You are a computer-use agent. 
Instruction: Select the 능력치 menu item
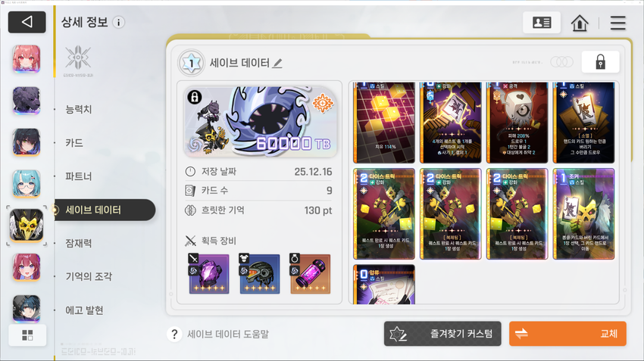point(79,109)
